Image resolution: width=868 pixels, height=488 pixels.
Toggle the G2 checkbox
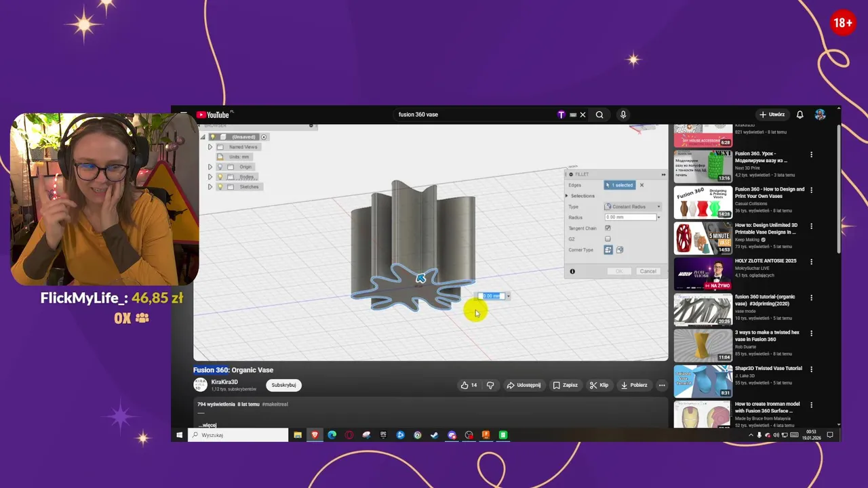tap(608, 239)
